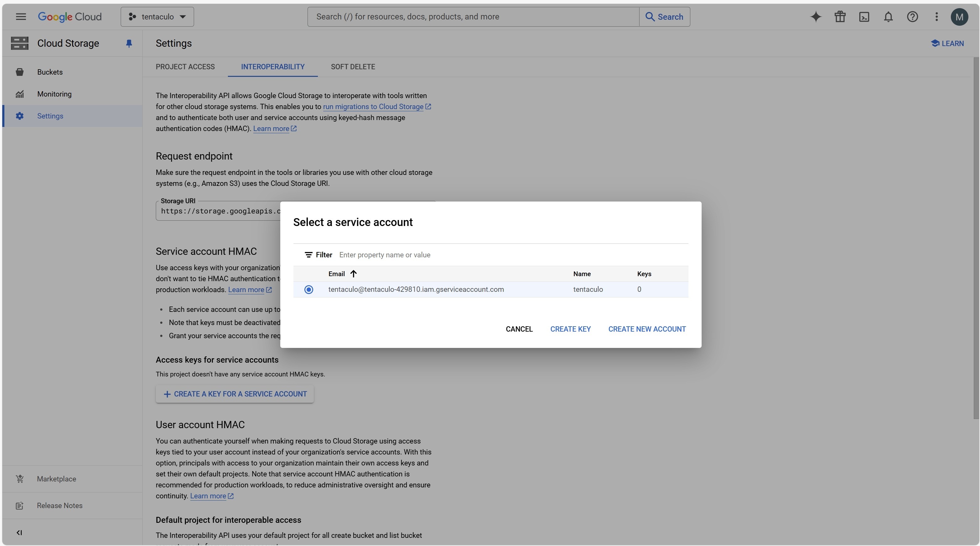Image resolution: width=980 pixels, height=546 pixels.
Task: Click the Storage URI field
Action: tap(218, 211)
